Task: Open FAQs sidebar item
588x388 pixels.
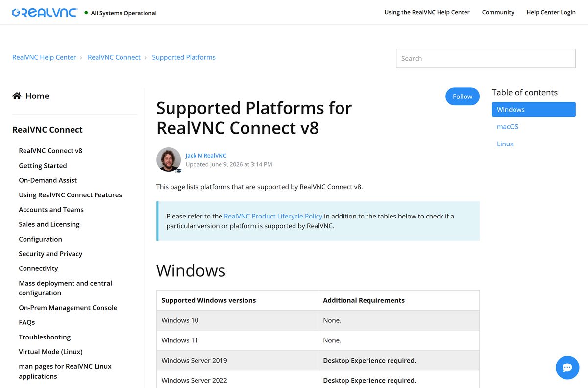Action: (27, 322)
